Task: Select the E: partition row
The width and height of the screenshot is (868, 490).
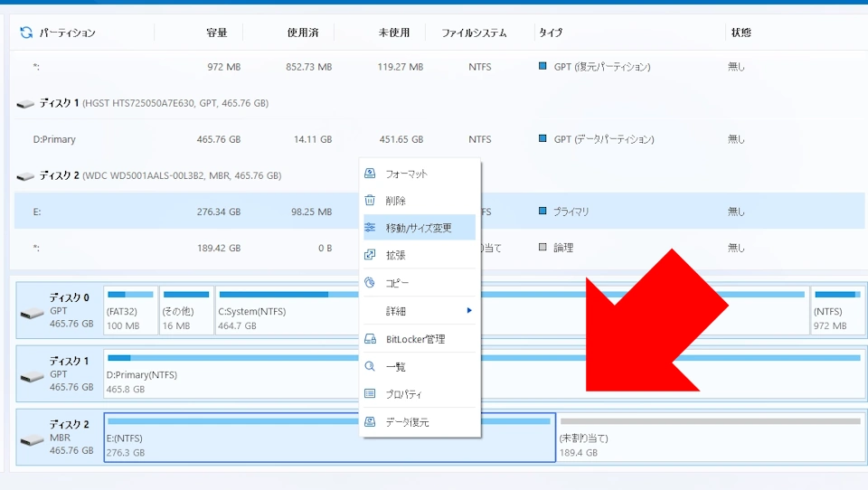Action: pyautogui.click(x=439, y=211)
